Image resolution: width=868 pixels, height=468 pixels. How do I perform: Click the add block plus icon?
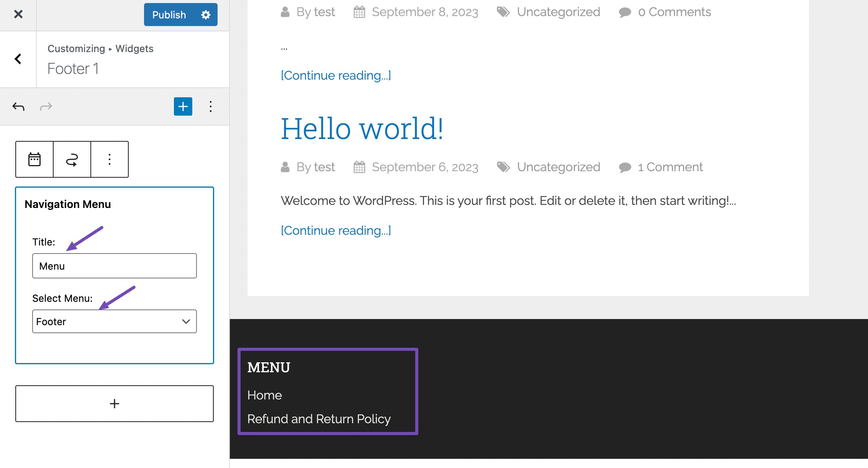click(183, 106)
